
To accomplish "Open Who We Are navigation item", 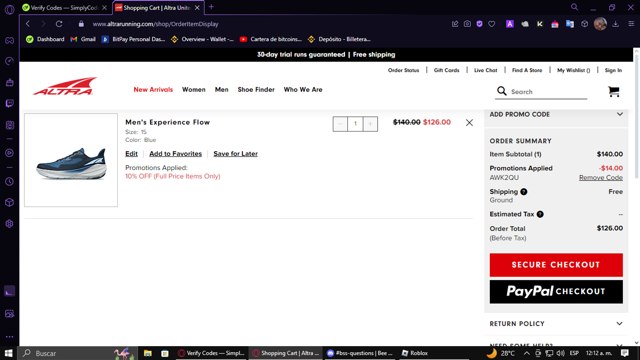I will (303, 89).
